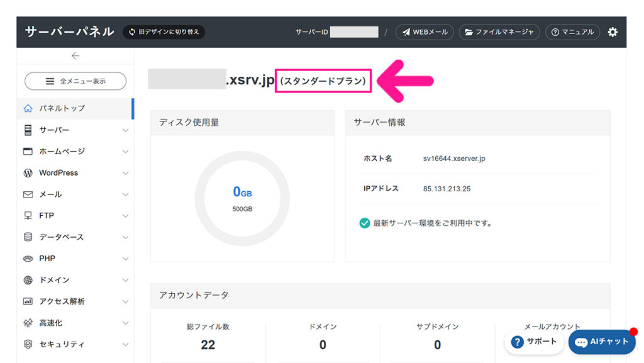The width and height of the screenshot is (644, 363).
Task: Open the アクセス解析 menu item
Action: click(62, 301)
